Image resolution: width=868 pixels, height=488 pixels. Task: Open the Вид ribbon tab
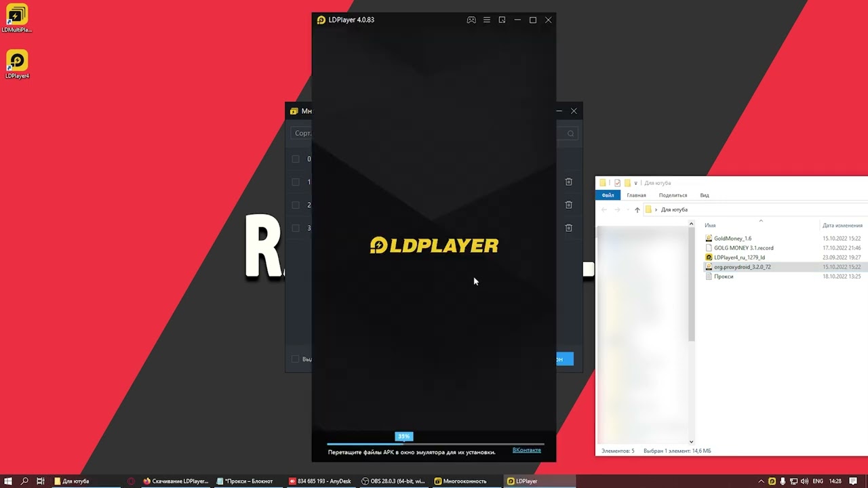705,195
